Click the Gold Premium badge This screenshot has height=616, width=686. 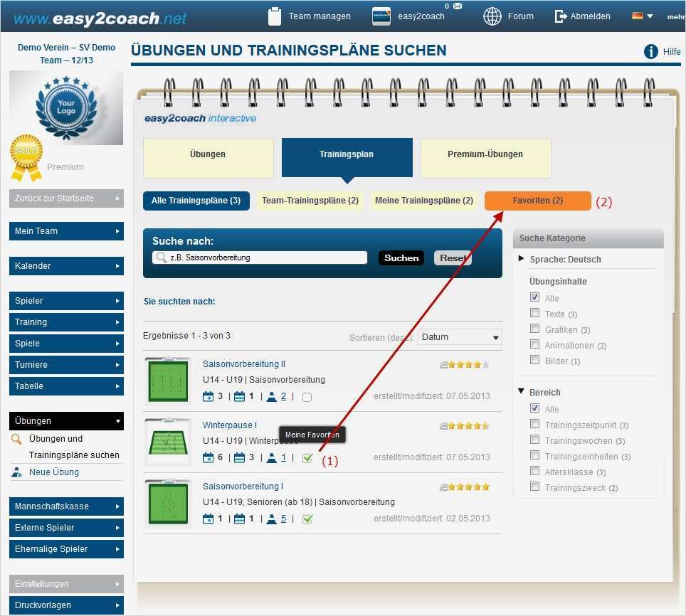26,158
